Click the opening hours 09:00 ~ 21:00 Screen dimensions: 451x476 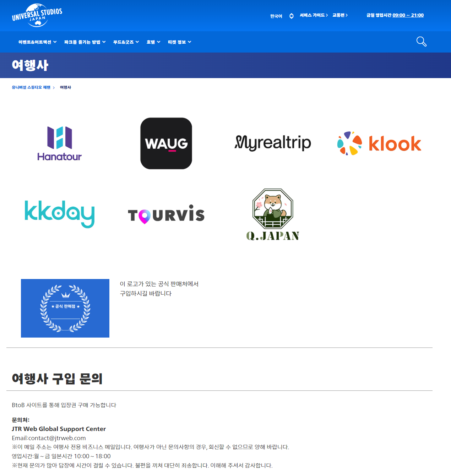pyautogui.click(x=408, y=15)
